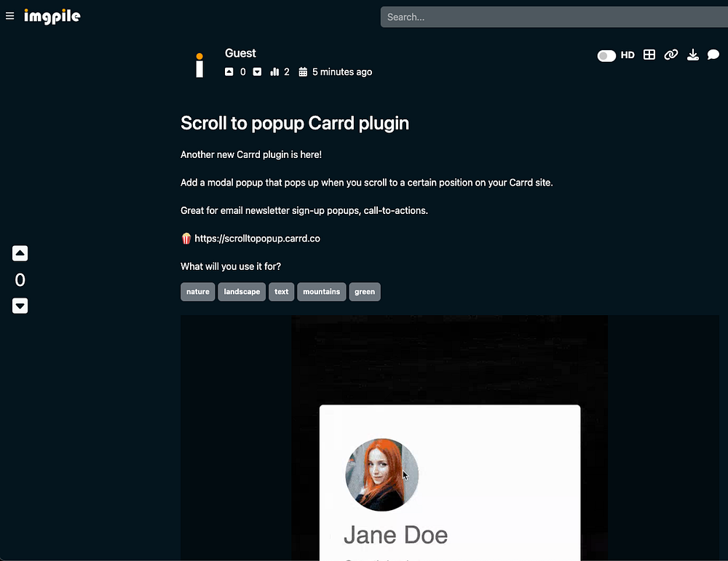Upvote using header upvote icon
The image size is (728, 561).
(x=229, y=72)
